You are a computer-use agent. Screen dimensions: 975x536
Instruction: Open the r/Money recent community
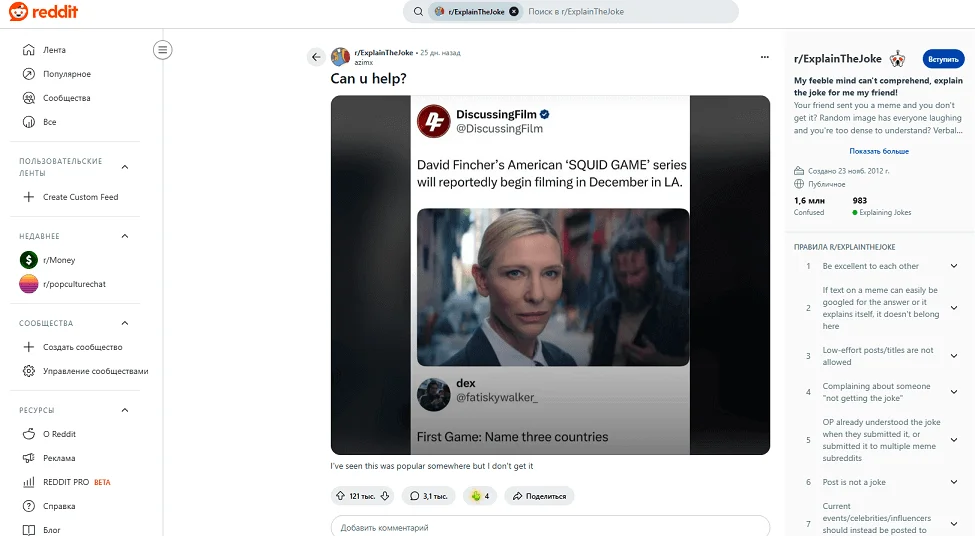pyautogui.click(x=59, y=260)
